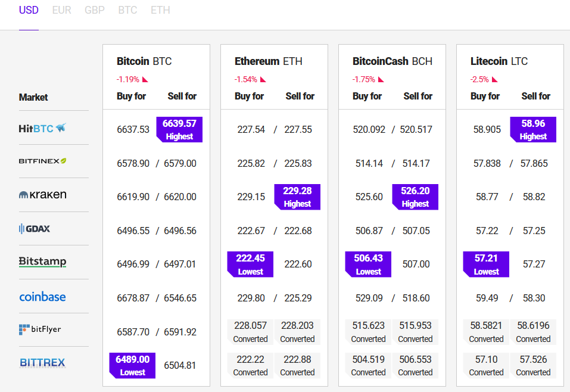
Task: Click the Market column label
Action: [x=33, y=98]
